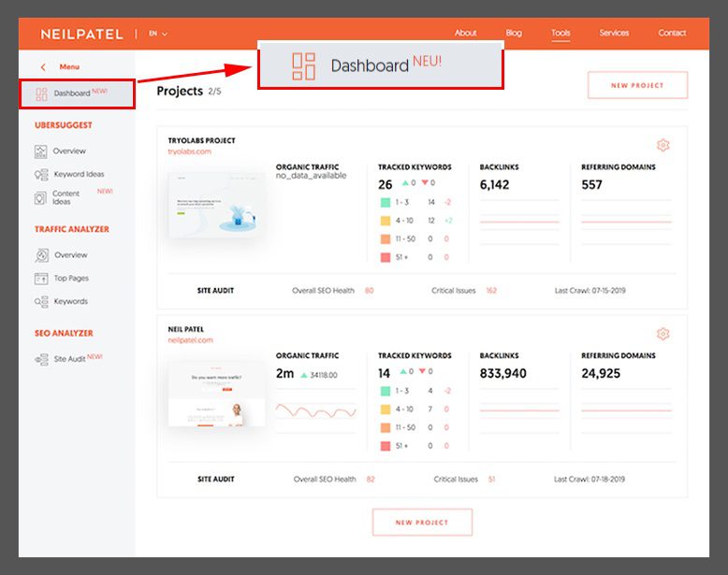Click the TRYOLABS PROJECT title

coord(201,140)
